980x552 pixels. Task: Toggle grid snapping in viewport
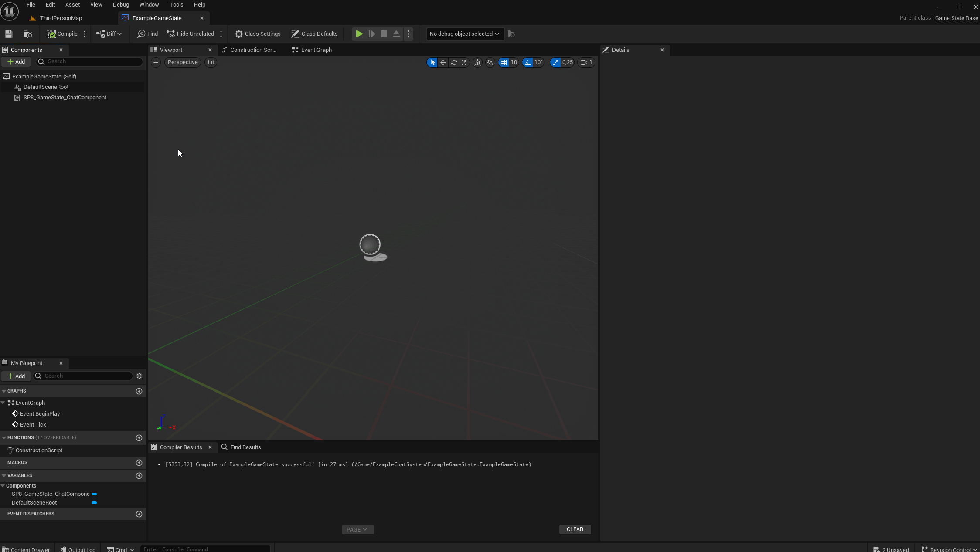pos(504,62)
